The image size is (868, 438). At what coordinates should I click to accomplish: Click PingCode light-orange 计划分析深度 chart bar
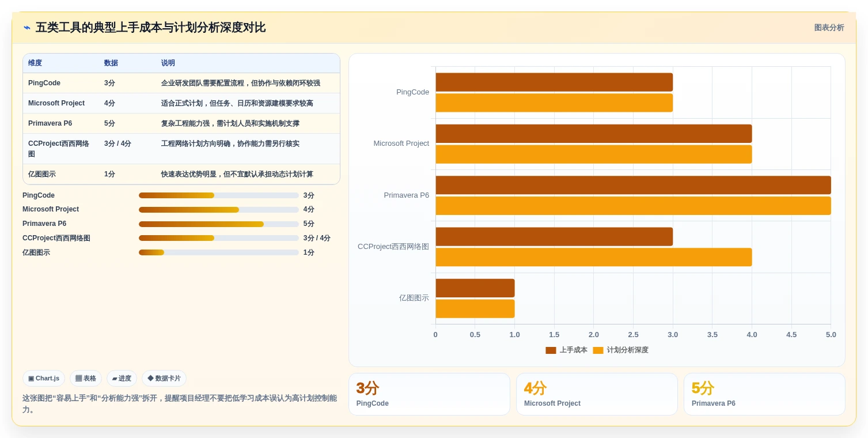[554, 103]
